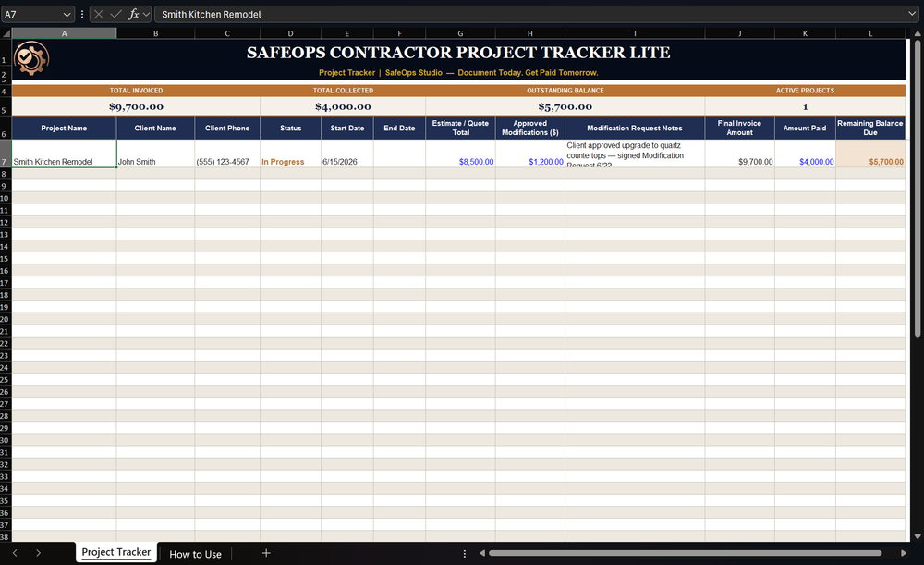924x565 pixels.
Task: Select the $9,700.00 final invoice cell in row 7
Action: (x=739, y=154)
